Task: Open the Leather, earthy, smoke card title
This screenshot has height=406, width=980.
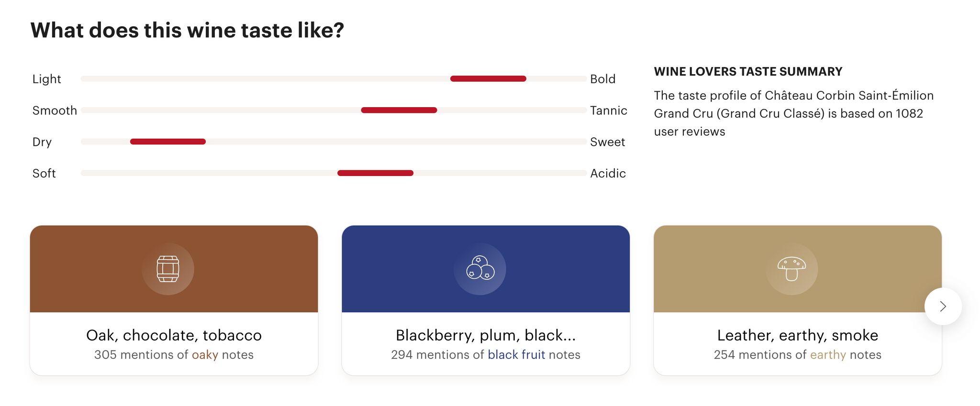Action: (x=798, y=335)
